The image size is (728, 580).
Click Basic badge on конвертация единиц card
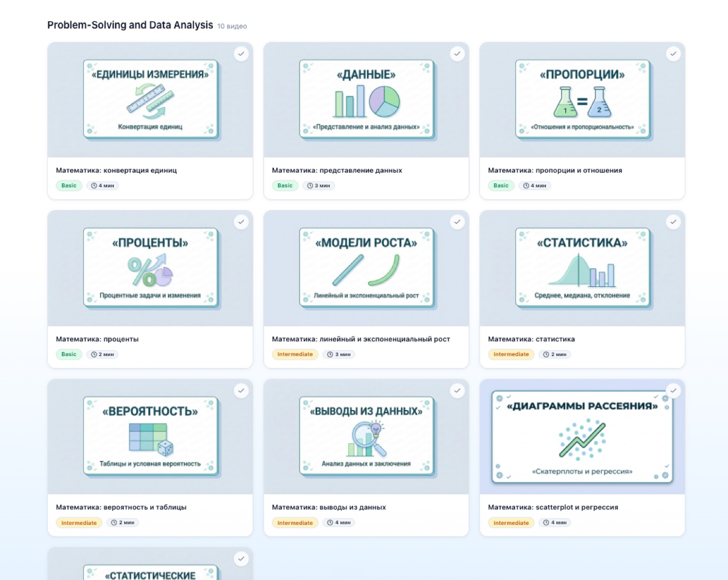coord(69,186)
